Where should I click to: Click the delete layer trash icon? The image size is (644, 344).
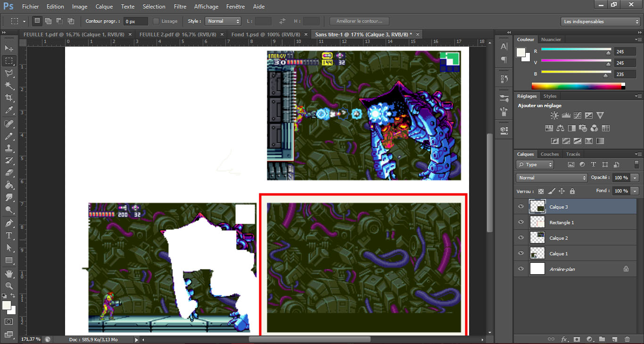click(627, 339)
